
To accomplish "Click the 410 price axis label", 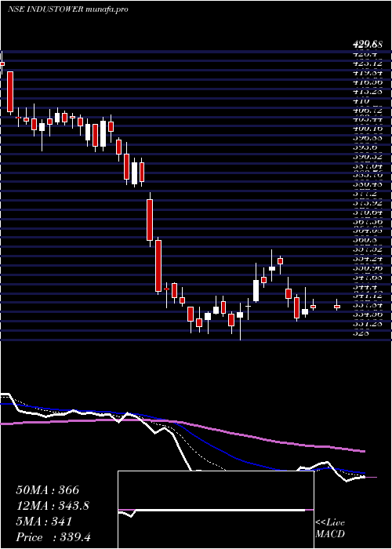I will [x=361, y=100].
